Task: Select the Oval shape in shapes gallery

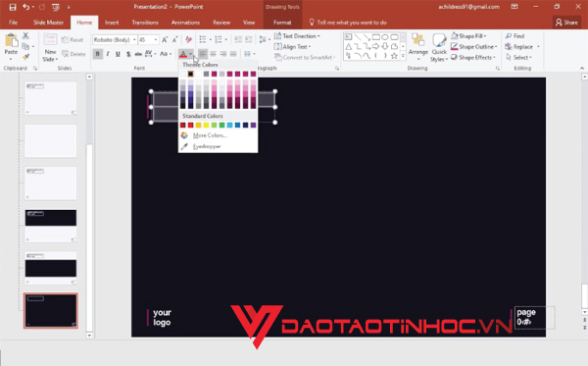Action: (385, 37)
